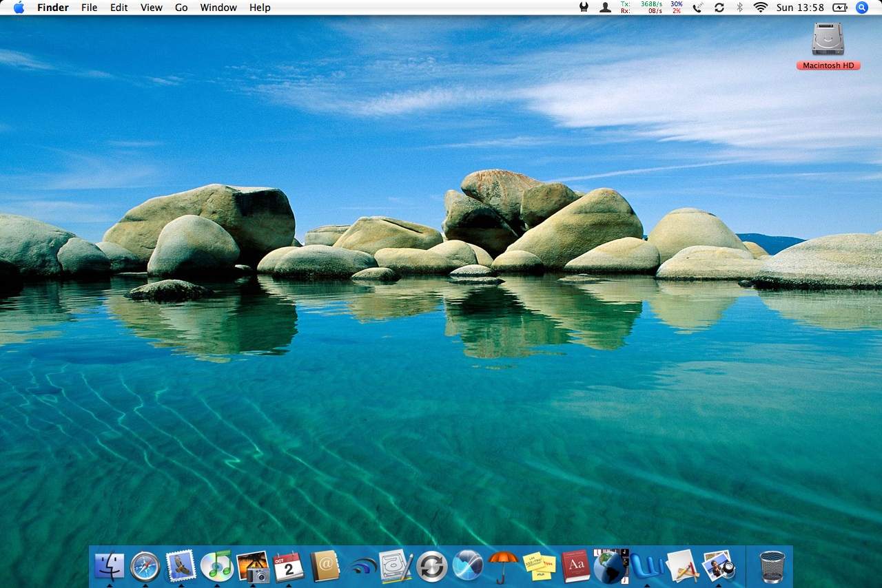Open the Go menu

[x=181, y=8]
